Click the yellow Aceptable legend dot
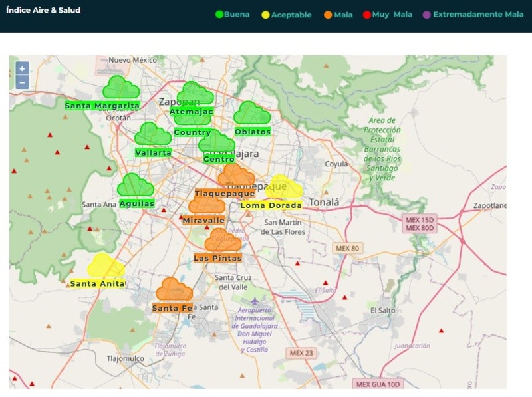 (266, 15)
